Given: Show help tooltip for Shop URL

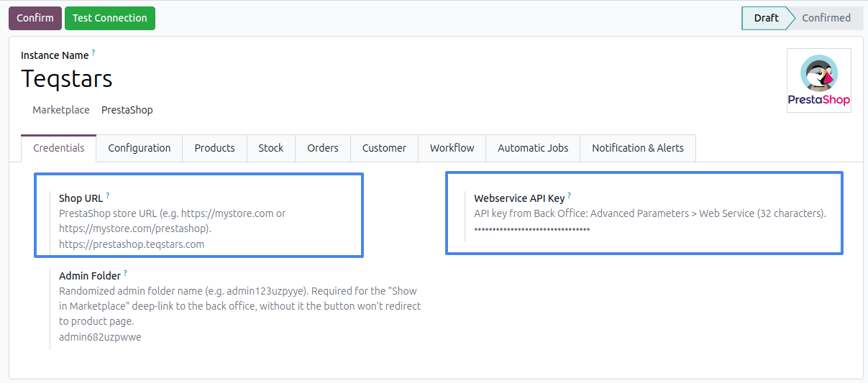Looking at the screenshot, I should [x=108, y=195].
